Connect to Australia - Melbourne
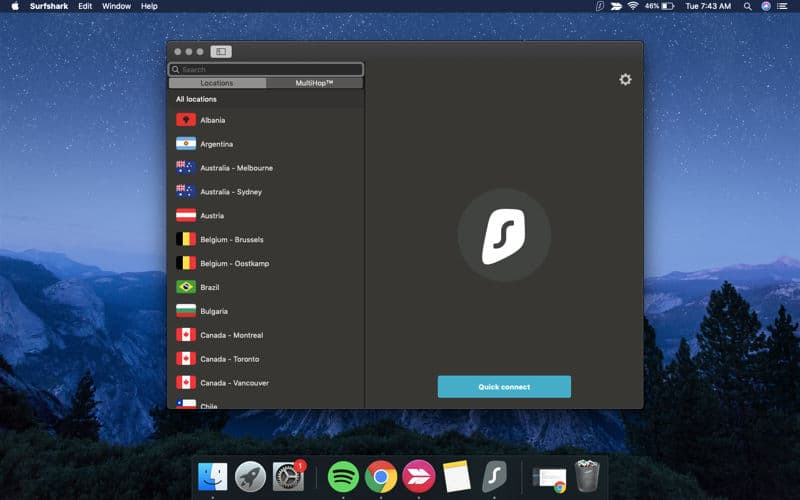 tap(266, 168)
